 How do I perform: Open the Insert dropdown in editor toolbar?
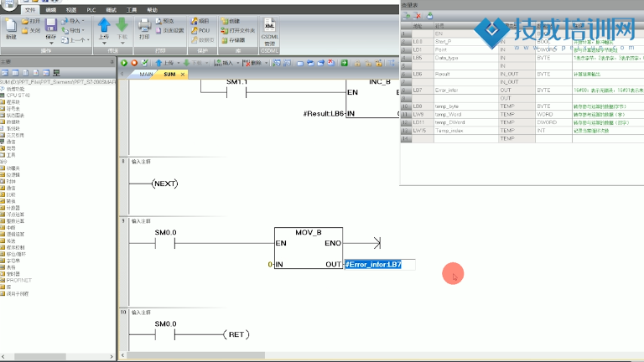(238, 63)
